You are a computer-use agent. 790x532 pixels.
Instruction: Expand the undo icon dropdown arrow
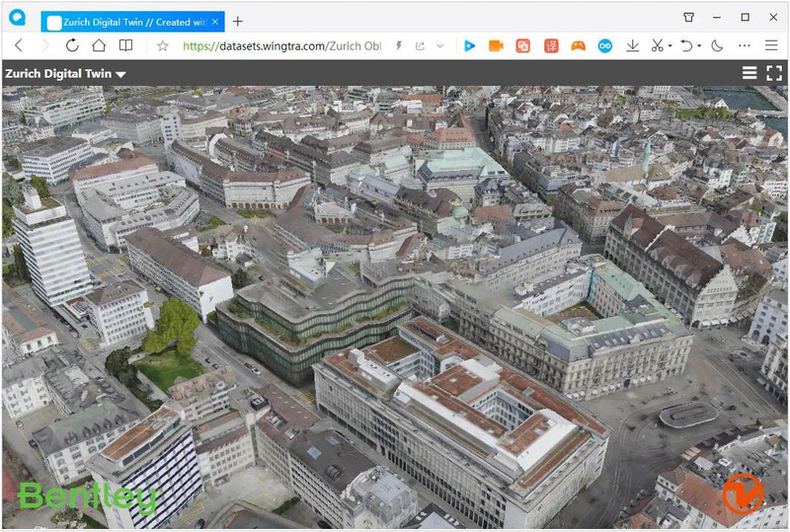699,45
